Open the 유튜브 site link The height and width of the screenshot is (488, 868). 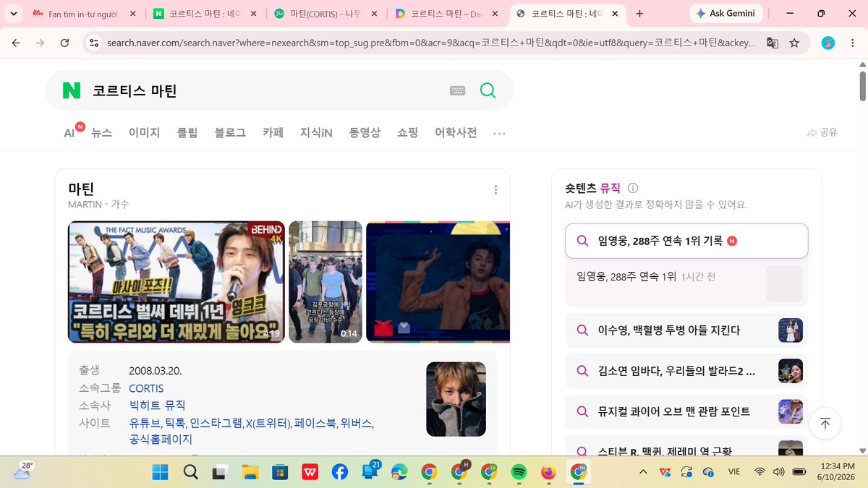point(145,423)
